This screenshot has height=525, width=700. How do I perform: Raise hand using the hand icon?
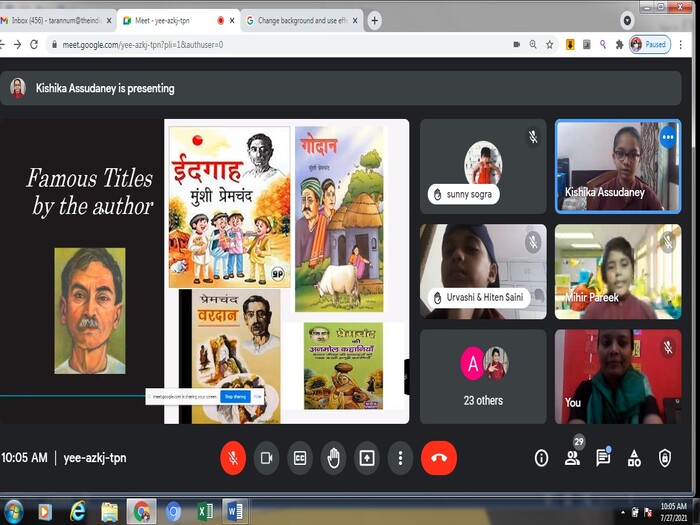coord(333,458)
